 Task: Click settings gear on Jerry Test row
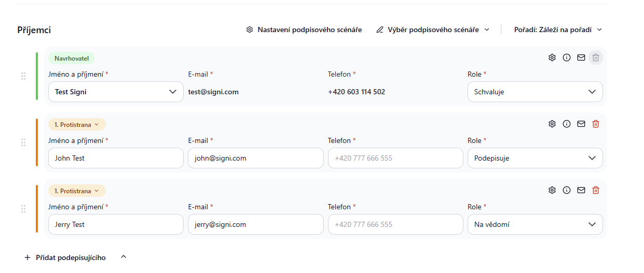tap(552, 190)
